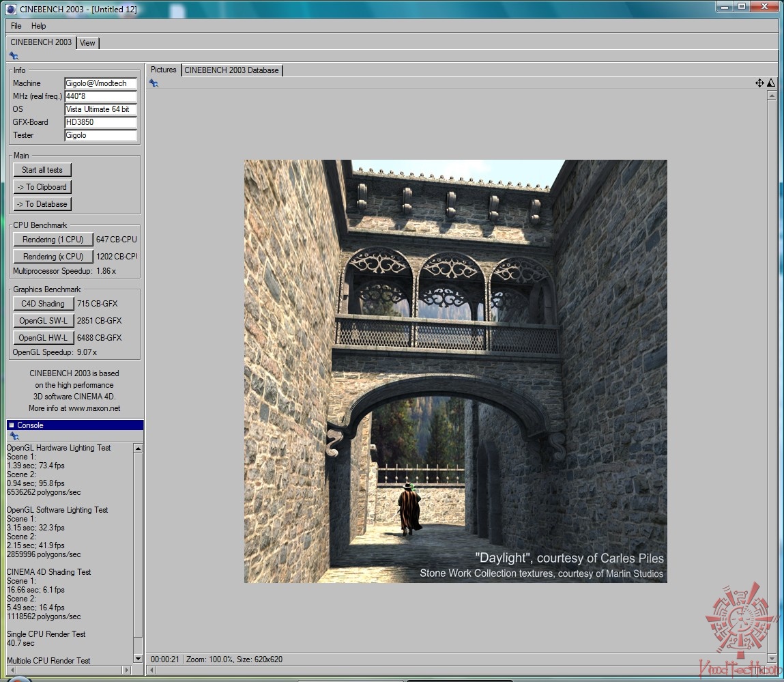Click the zoom triangle icon in picture panel
This screenshot has height=682, width=784.
[771, 83]
